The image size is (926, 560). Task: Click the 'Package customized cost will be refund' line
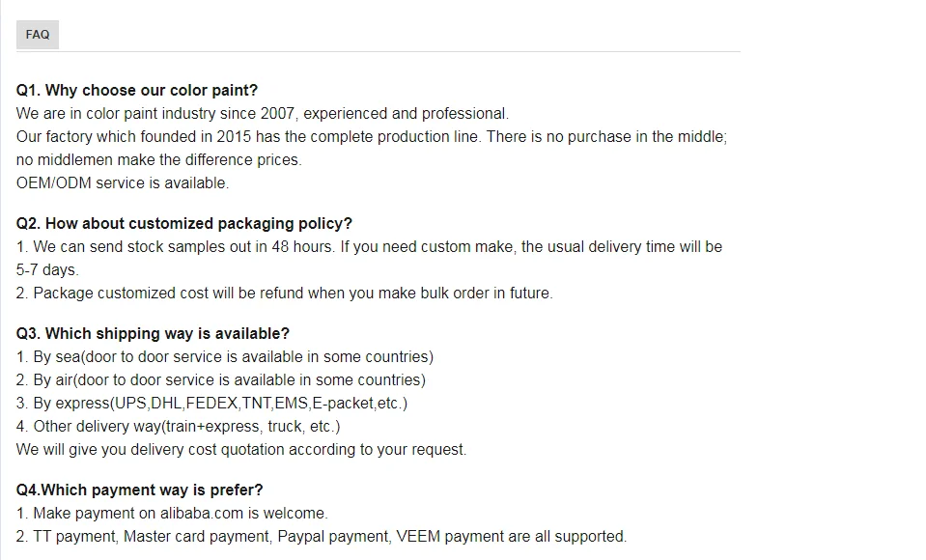tap(285, 294)
